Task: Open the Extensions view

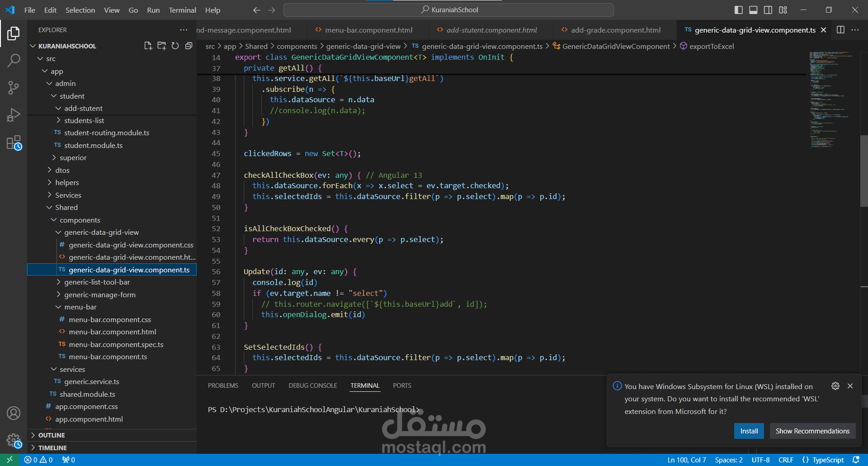Action: click(14, 143)
